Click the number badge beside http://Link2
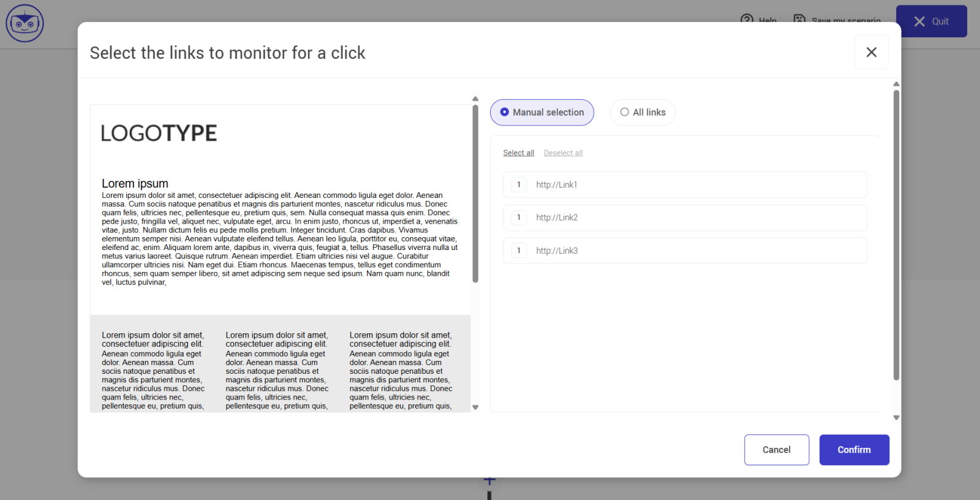The width and height of the screenshot is (980, 500). coord(519,218)
